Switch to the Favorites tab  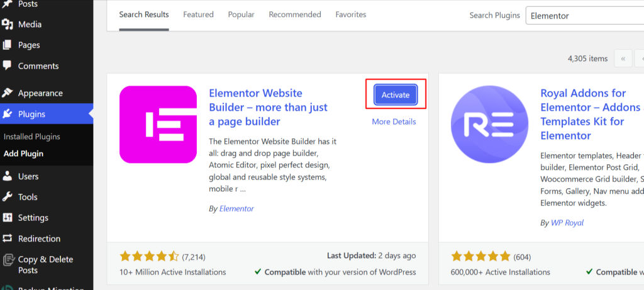click(351, 14)
